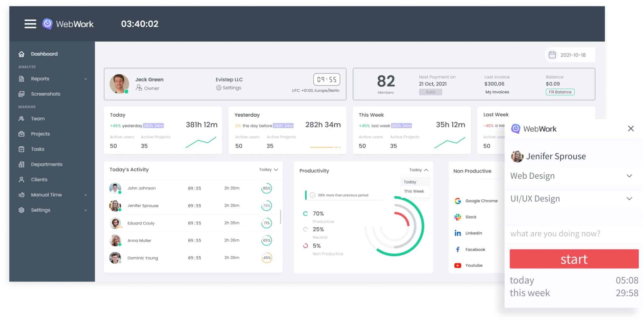Expand the Web Design project dropdown
The height and width of the screenshot is (322, 644).
pyautogui.click(x=630, y=176)
